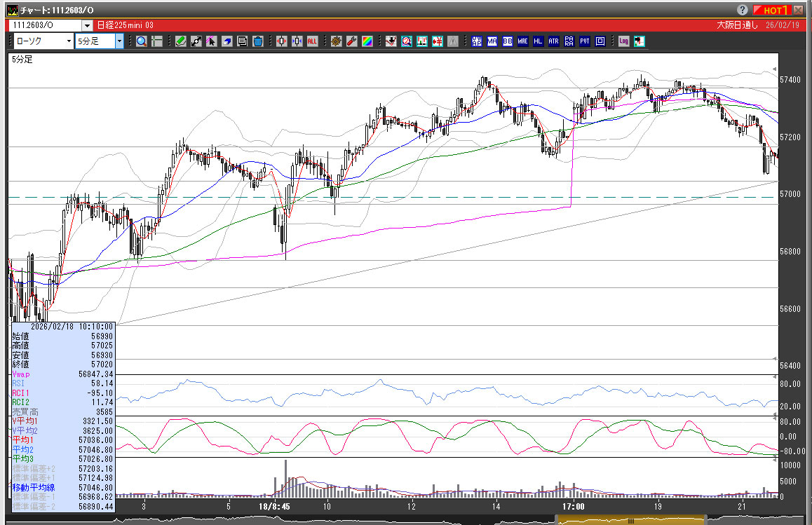Toggle the HL indicator button
Image resolution: width=812 pixels, height=525 pixels.
click(538, 41)
